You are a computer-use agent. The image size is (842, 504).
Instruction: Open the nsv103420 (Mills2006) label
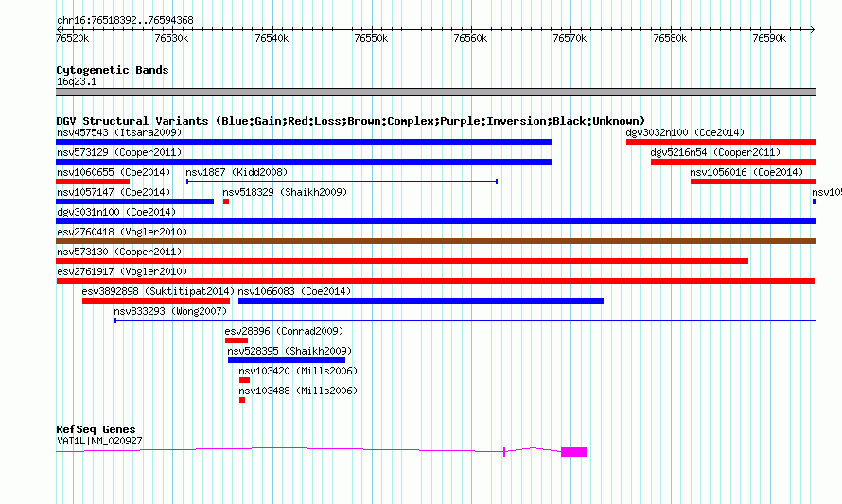[298, 371]
